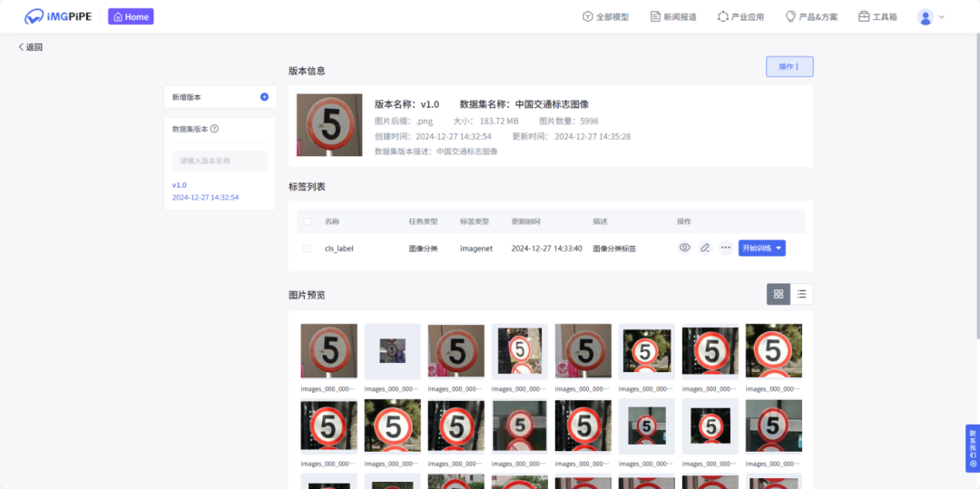The height and width of the screenshot is (489, 980).
Task: Click the 开始训练 button
Action: [x=762, y=248]
